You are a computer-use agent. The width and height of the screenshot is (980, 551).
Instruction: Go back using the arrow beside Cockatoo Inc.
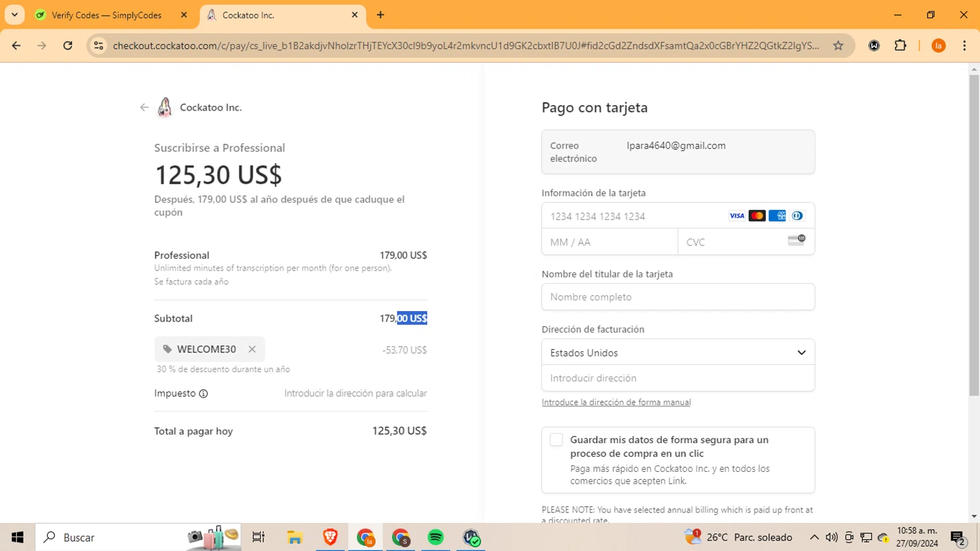pyautogui.click(x=144, y=108)
